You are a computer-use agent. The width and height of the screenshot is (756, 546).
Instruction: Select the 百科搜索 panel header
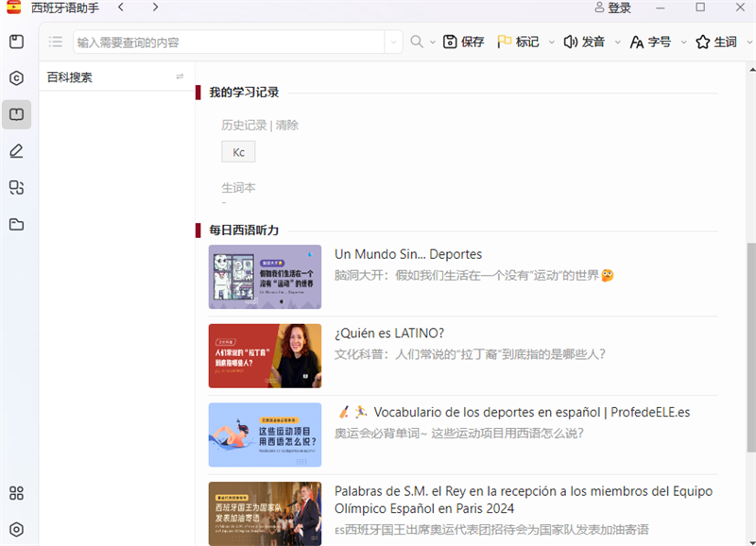(116, 77)
